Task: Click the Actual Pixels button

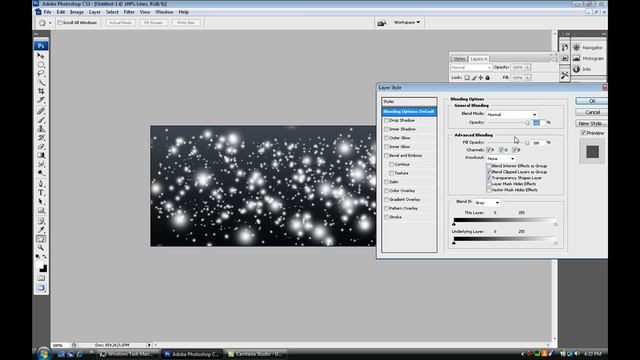Action: click(120, 22)
